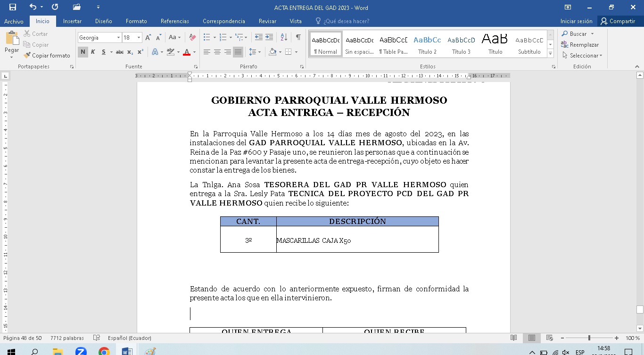
Task: Center-align the text
Action: pos(217,52)
